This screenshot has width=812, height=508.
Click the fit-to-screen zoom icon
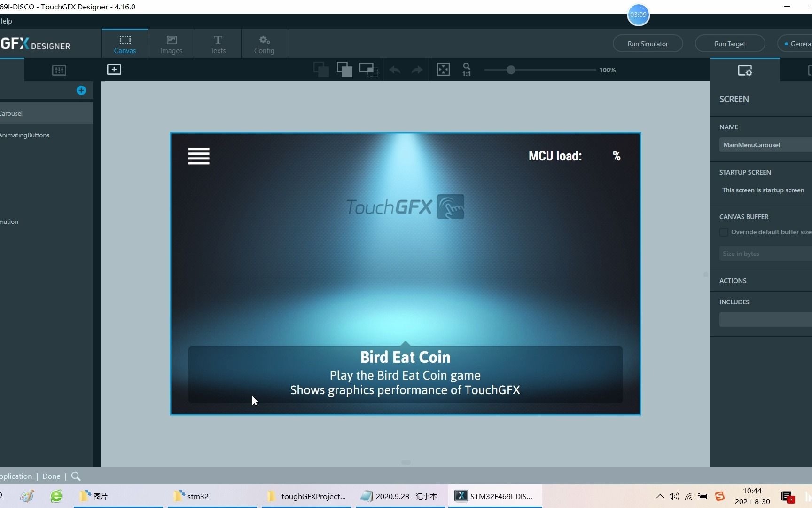pos(443,70)
